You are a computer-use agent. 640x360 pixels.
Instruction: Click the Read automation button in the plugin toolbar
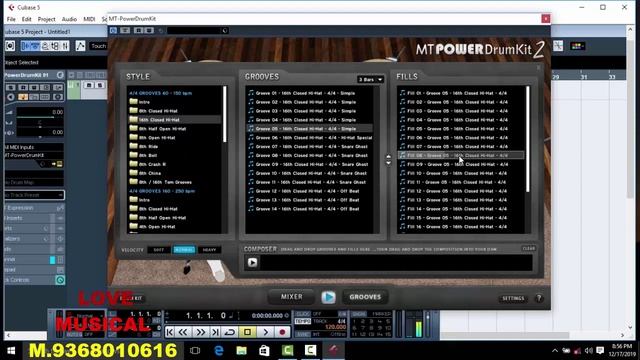click(x=139, y=31)
